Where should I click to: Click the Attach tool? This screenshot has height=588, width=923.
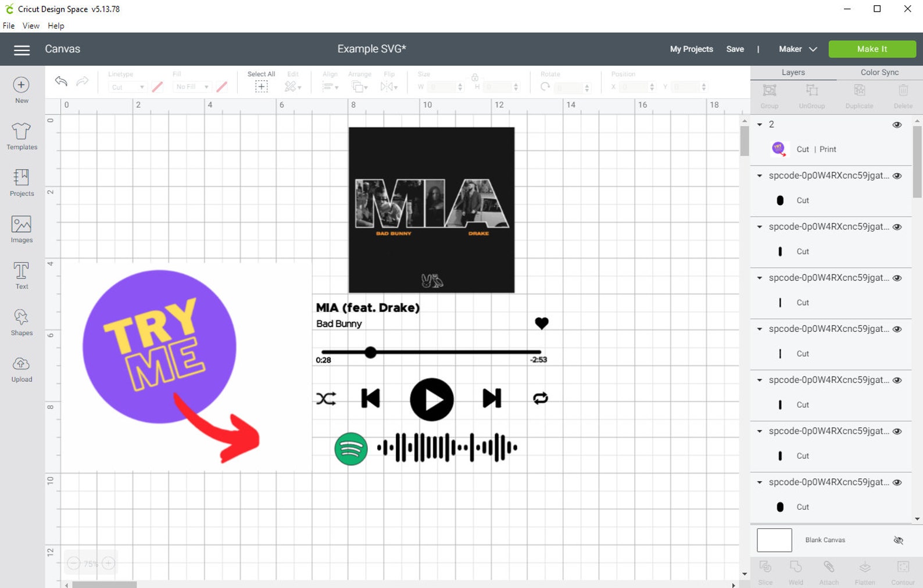coord(829,567)
